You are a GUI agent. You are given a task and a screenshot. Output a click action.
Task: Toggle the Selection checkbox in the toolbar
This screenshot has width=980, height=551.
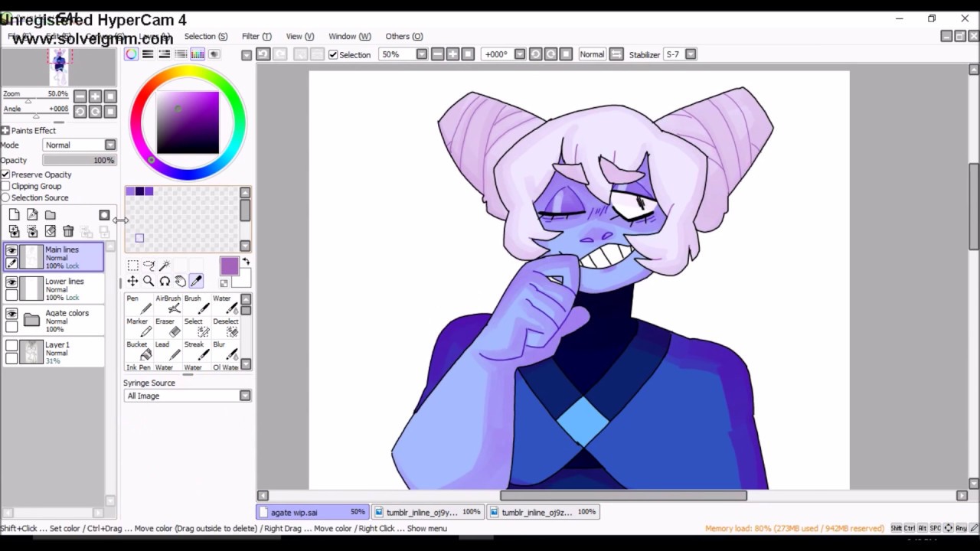pyautogui.click(x=333, y=54)
